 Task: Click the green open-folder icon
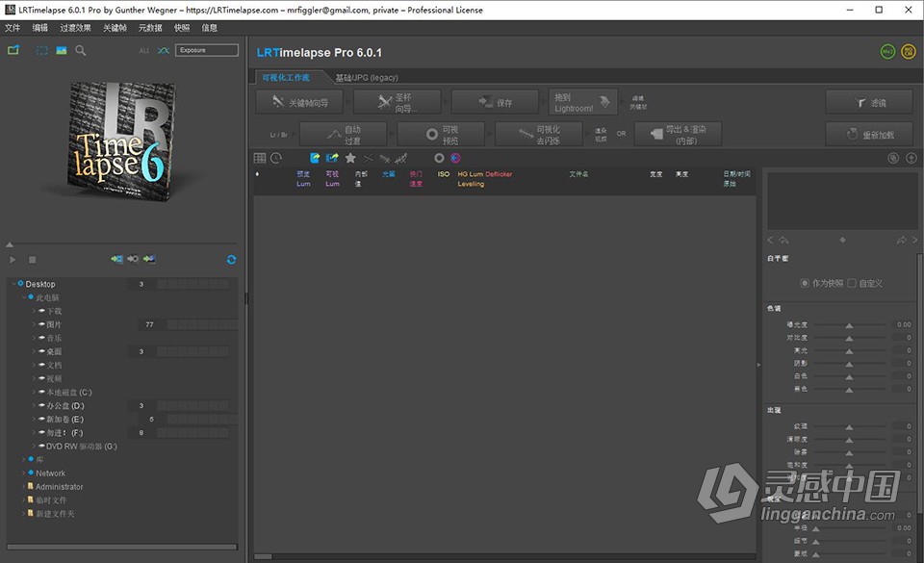tap(13, 50)
